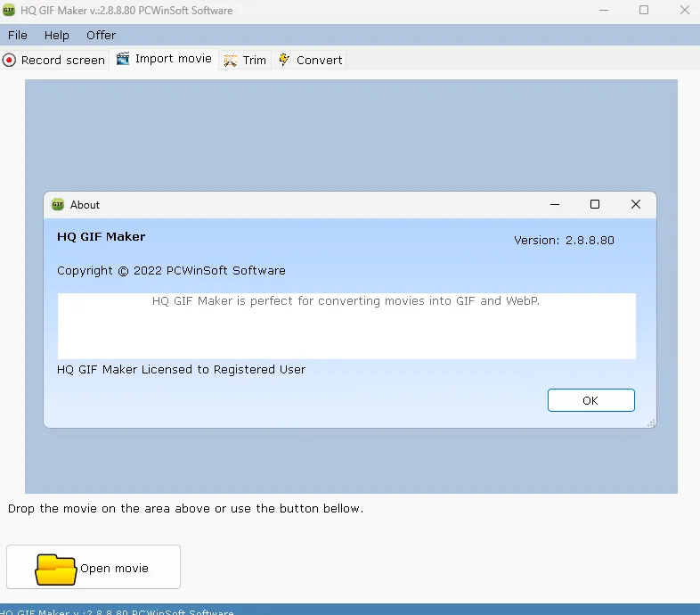Viewport: 700px width, 615px height.
Task: Click the About dialog resize grip
Action: pyautogui.click(x=651, y=422)
